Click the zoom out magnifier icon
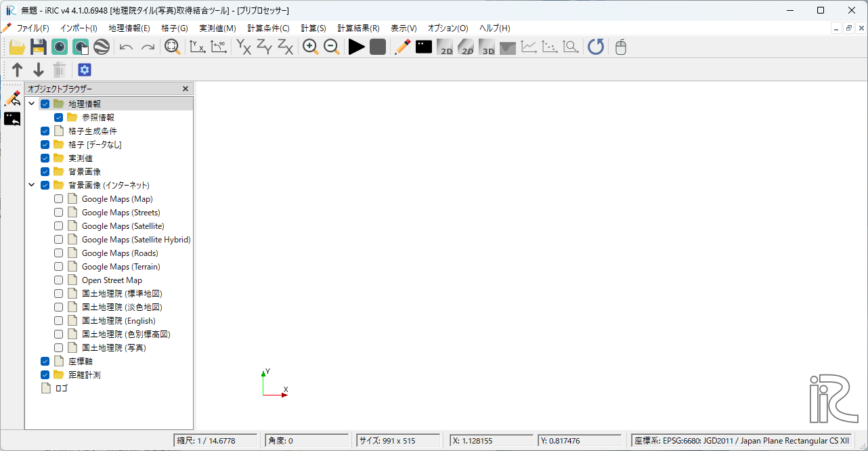 point(331,47)
